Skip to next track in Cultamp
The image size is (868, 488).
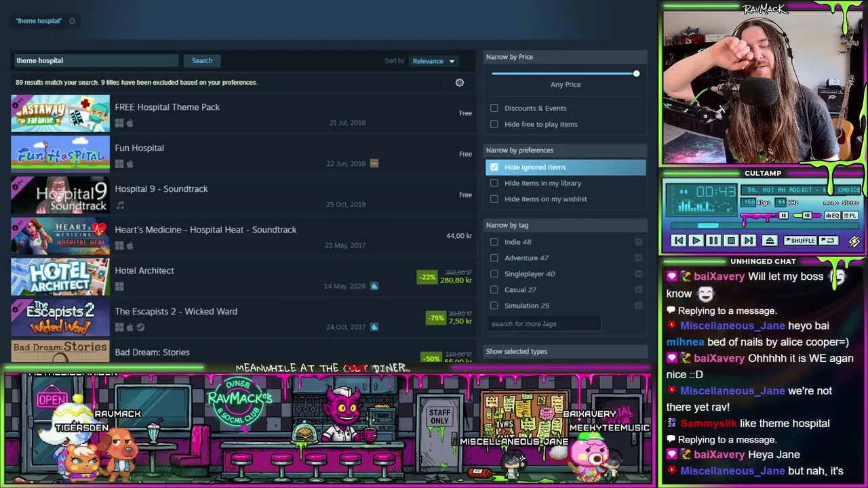[748, 241]
